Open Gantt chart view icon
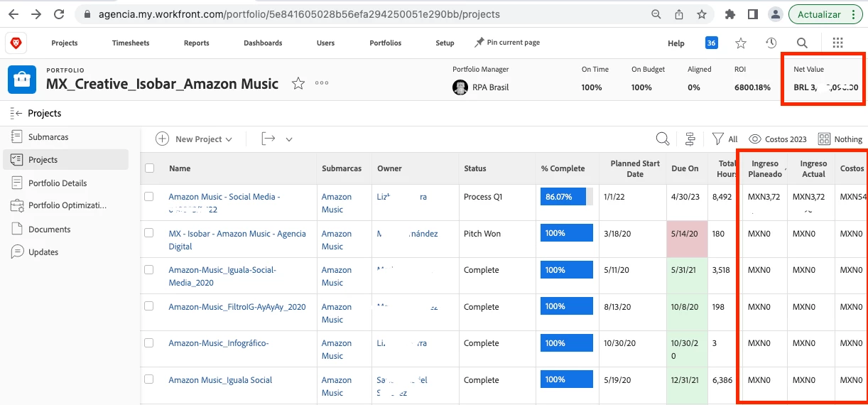The image size is (868, 405). click(x=690, y=139)
